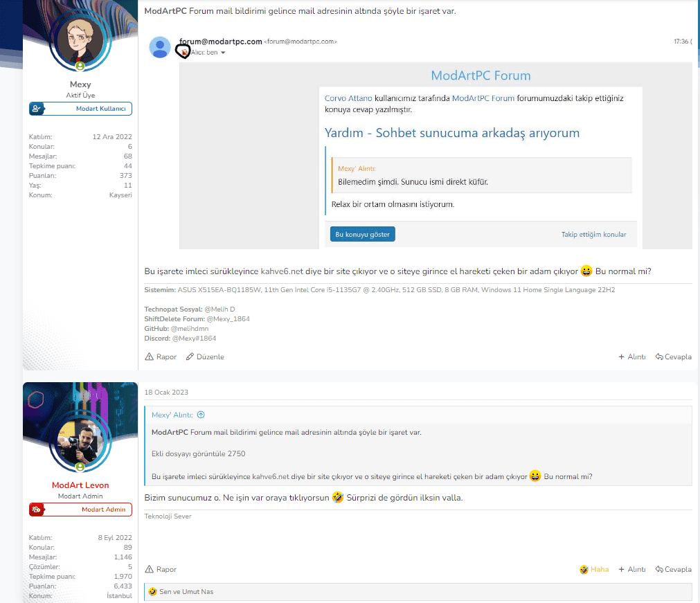Open the 'Yardım - Sohbet sunucuma arkadaş arıyorum' heading
This screenshot has width=700, height=603.
click(x=452, y=133)
